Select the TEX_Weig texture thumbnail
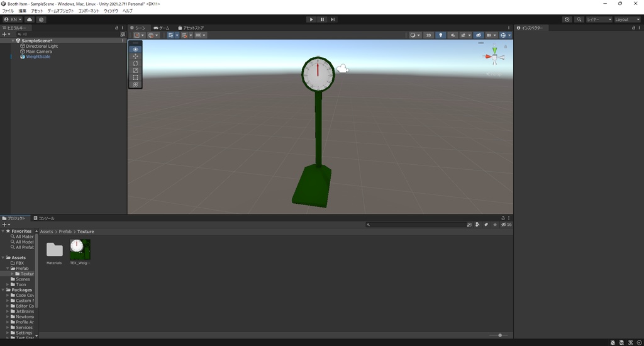Viewport: 644px width, 346px height. pos(80,249)
